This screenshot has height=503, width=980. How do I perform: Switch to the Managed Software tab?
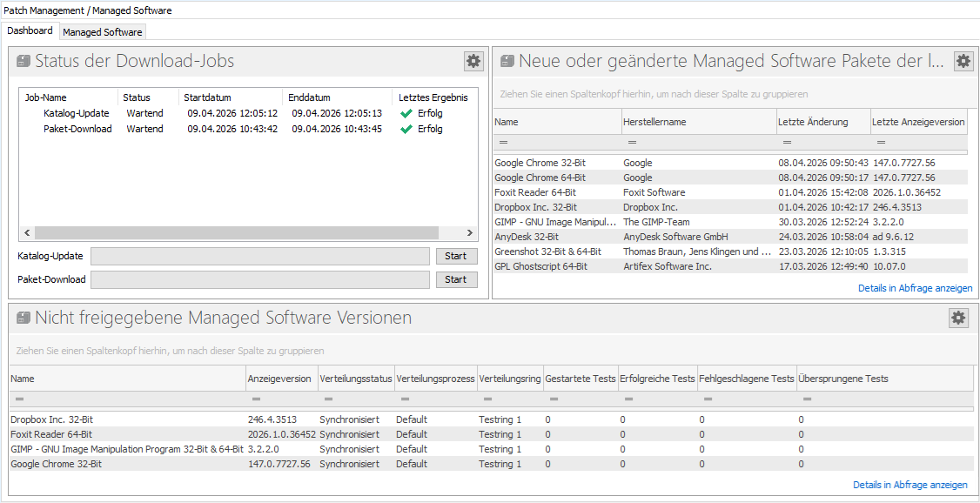coord(103,32)
